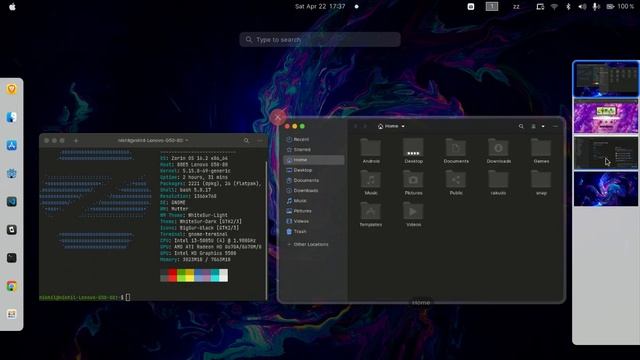The height and width of the screenshot is (360, 640).
Task: Click the yellow swatch in Terminal palette
Action: click(x=189, y=275)
